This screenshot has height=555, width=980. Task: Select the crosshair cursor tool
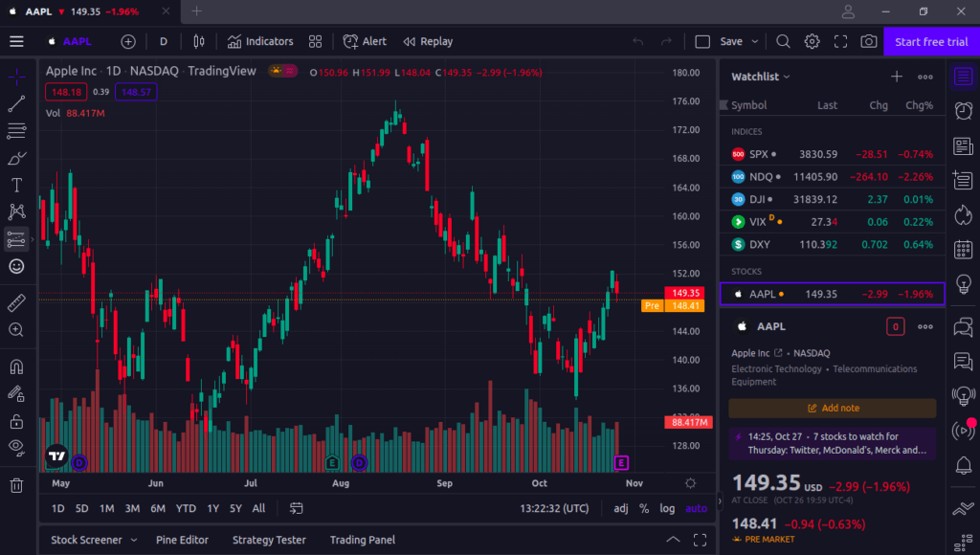point(17,77)
